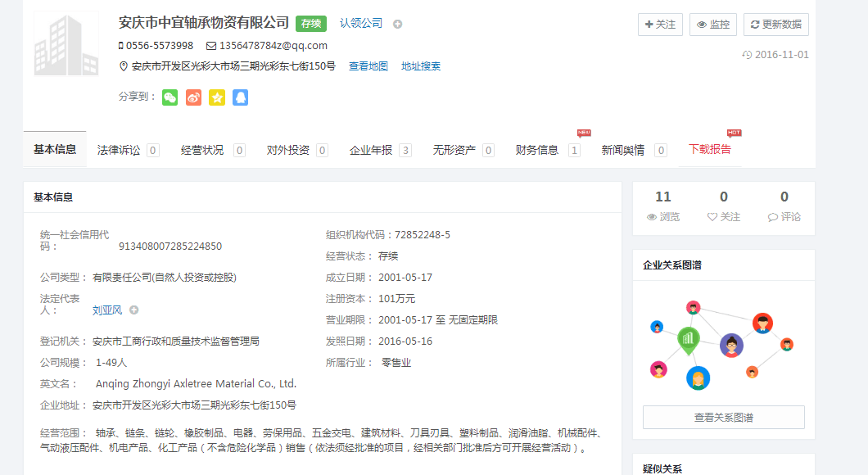Viewport: 868px width, 475px height.
Task: Click plus icon next to 刘亚风
Action: tap(134, 310)
